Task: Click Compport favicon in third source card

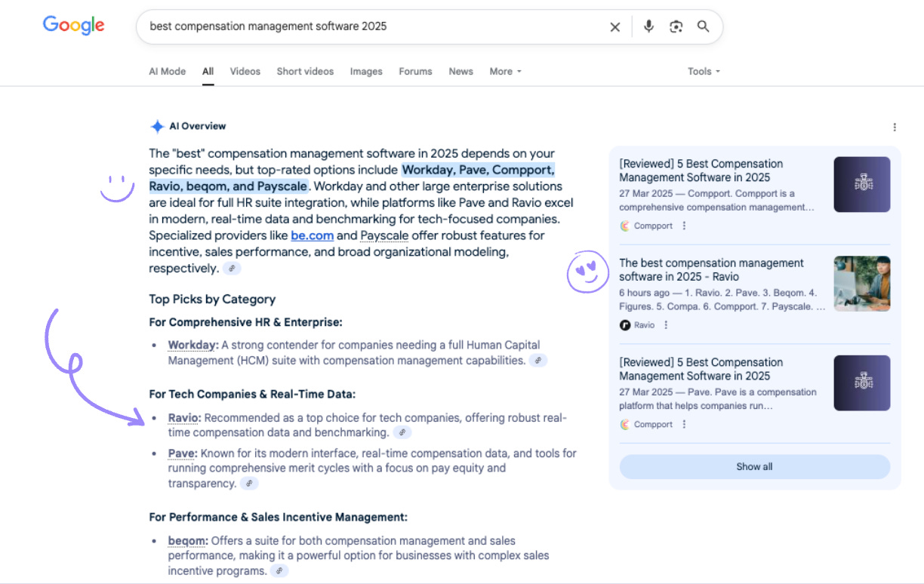Action: coord(625,424)
